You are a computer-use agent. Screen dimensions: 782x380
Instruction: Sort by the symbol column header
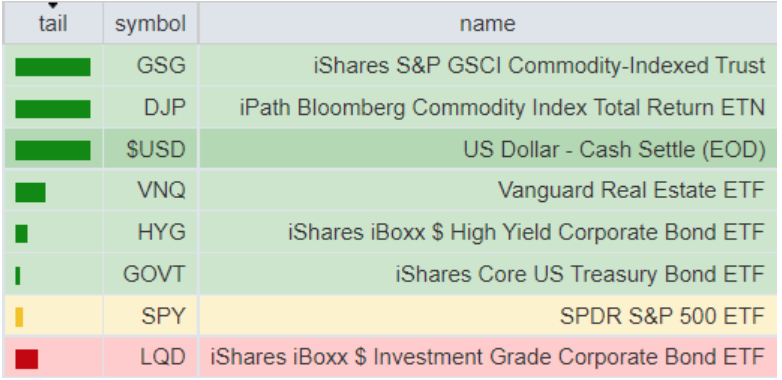tap(151, 23)
